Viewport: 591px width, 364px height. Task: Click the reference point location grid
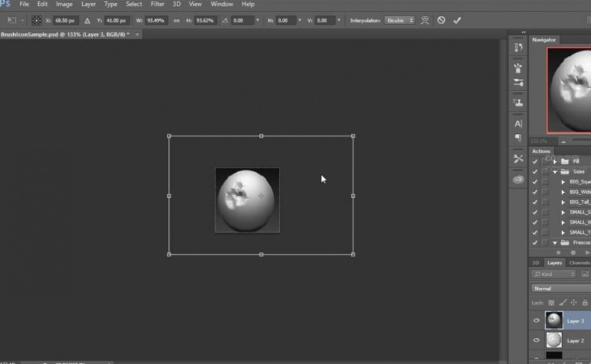36,20
